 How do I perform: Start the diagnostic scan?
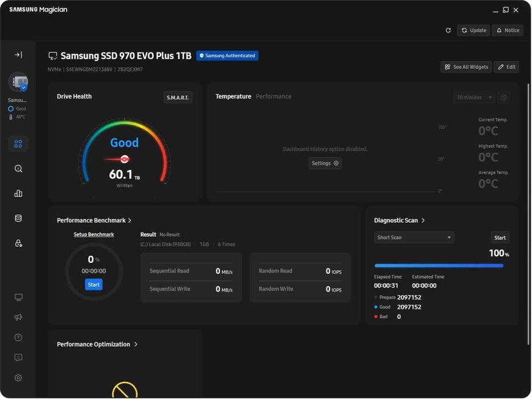[500, 238]
